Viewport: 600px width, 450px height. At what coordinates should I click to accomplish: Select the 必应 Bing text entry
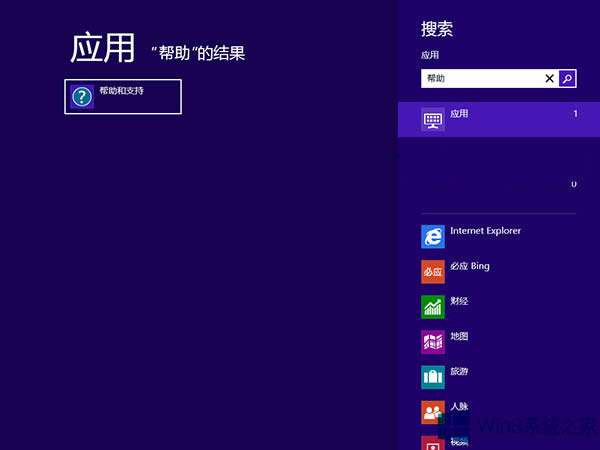[470, 266]
